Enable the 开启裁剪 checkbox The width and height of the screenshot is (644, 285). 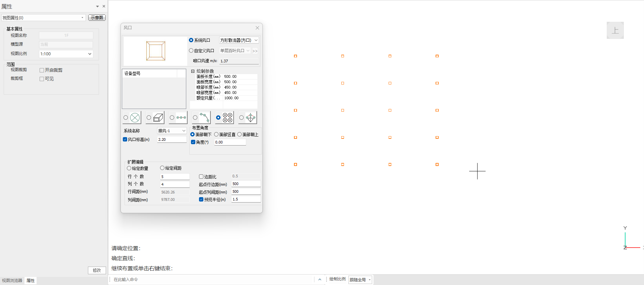coord(42,70)
